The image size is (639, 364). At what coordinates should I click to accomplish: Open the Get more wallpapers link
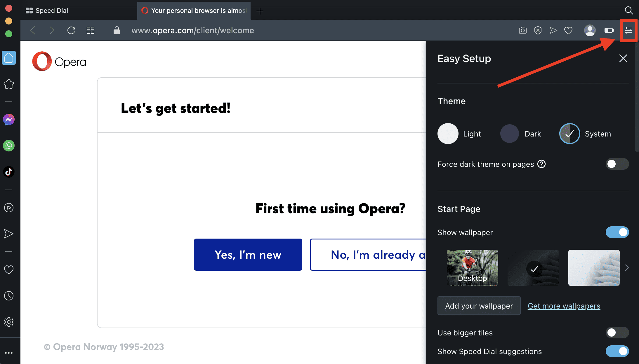[x=564, y=306]
